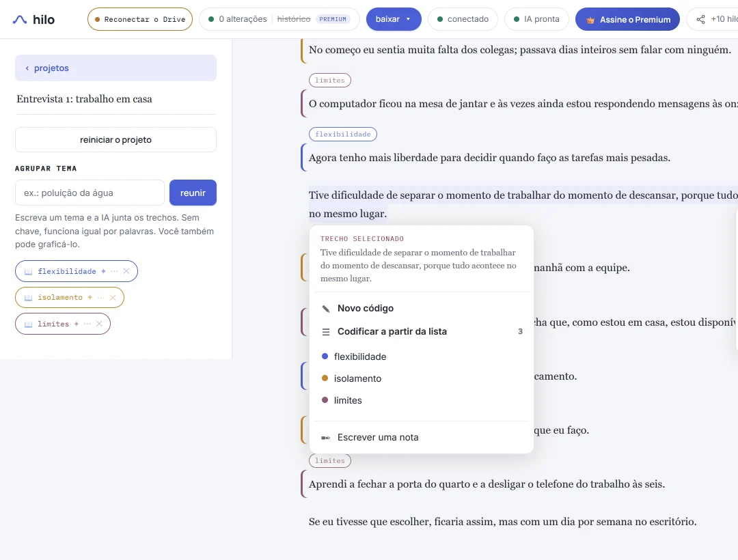Click the Assine o Premium button
738x560 pixels.
627,19
